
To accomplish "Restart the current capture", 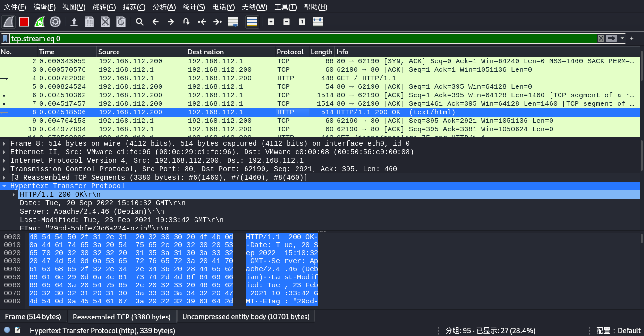I will coord(40,22).
